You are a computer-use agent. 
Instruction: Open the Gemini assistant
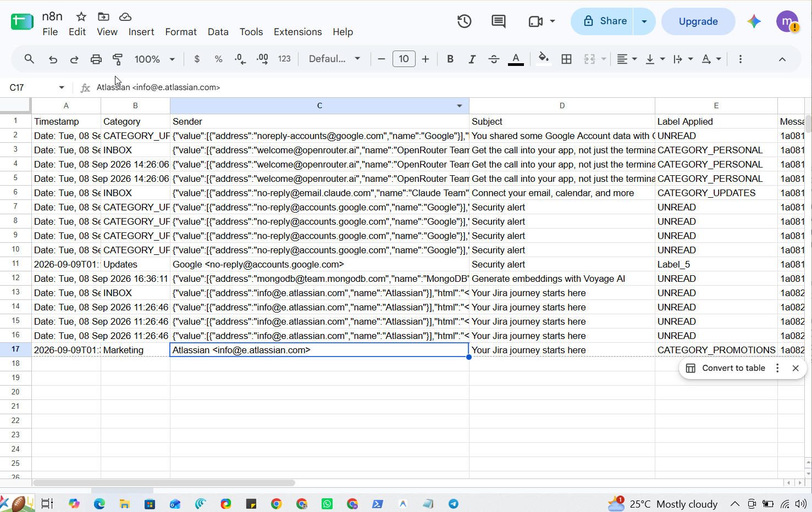tap(754, 21)
